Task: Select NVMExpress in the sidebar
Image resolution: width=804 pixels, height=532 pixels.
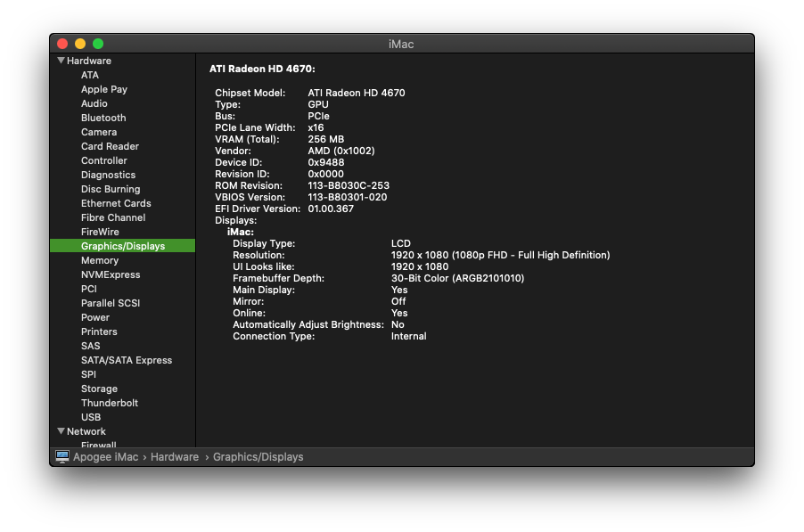Action: [111, 274]
